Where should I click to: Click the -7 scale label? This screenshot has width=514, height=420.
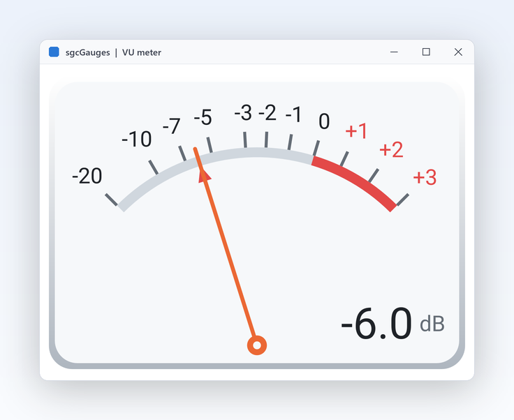[x=171, y=126]
